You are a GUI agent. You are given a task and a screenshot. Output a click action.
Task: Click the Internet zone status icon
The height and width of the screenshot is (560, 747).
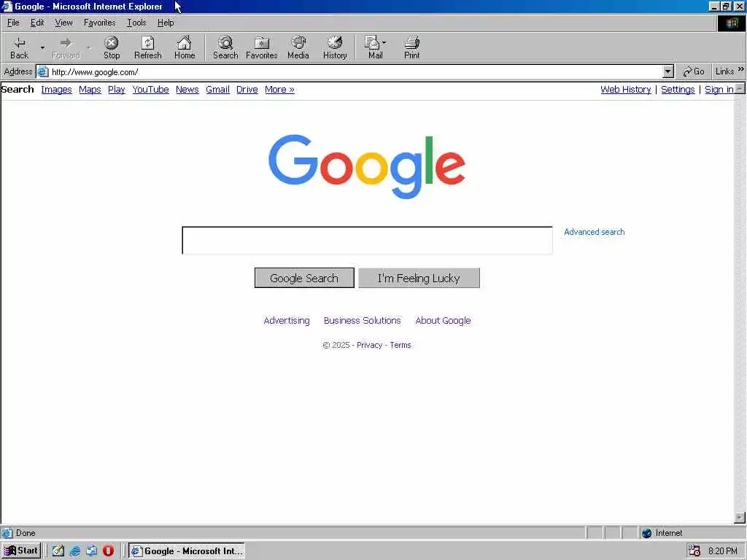pyautogui.click(x=646, y=533)
